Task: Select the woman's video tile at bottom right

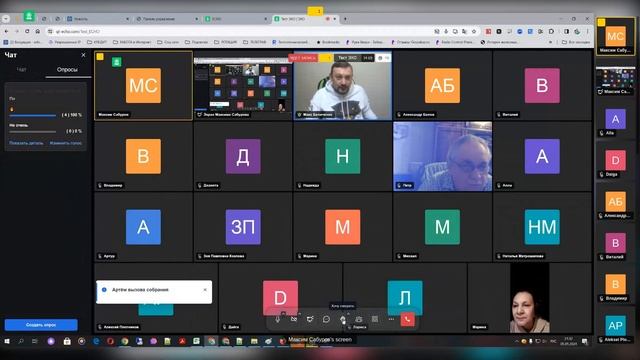Action: [530, 298]
